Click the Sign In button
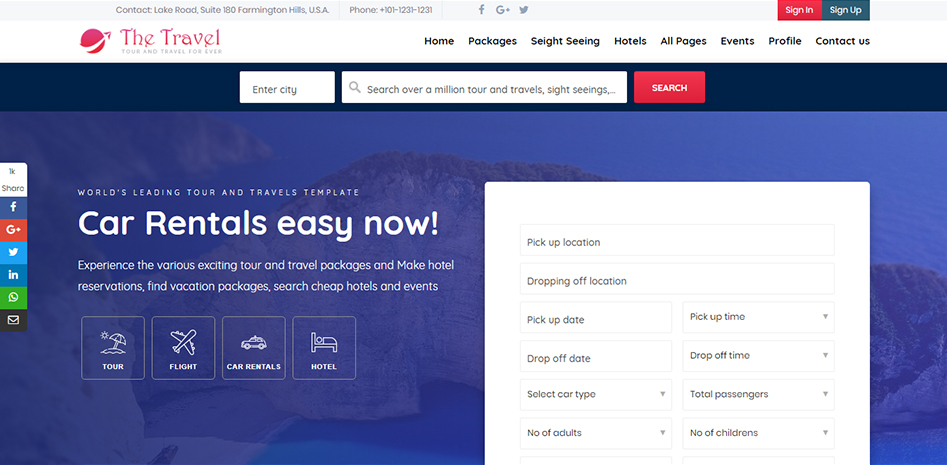Image resolution: width=947 pixels, height=465 pixels. pyautogui.click(x=799, y=10)
